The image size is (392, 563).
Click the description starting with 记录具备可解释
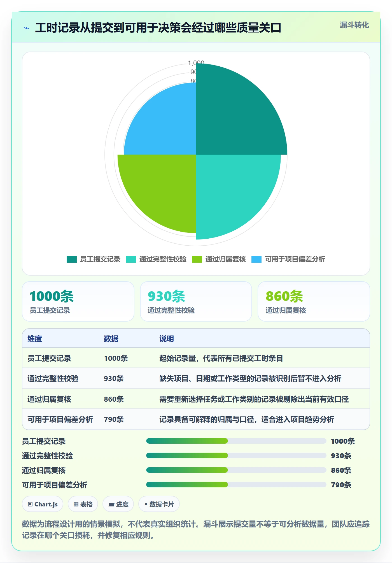click(247, 419)
